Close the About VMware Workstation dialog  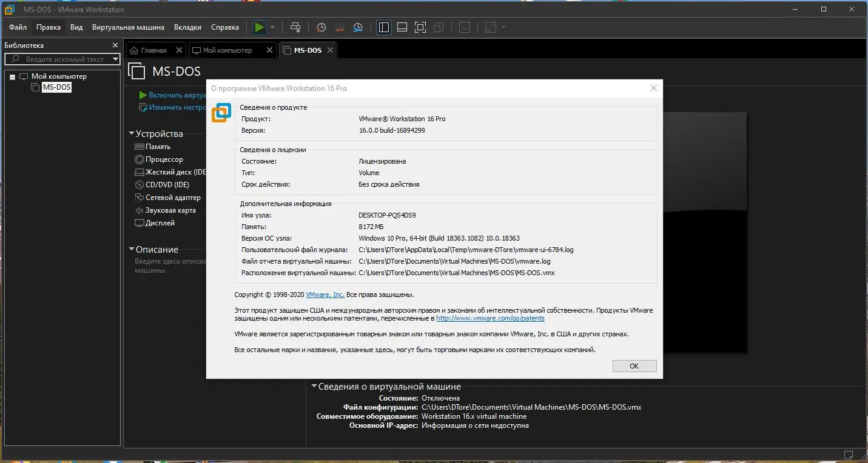point(653,88)
